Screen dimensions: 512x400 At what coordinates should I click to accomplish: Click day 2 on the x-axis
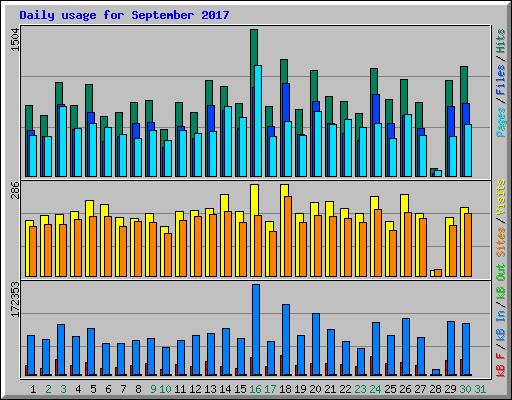[x=48, y=389]
